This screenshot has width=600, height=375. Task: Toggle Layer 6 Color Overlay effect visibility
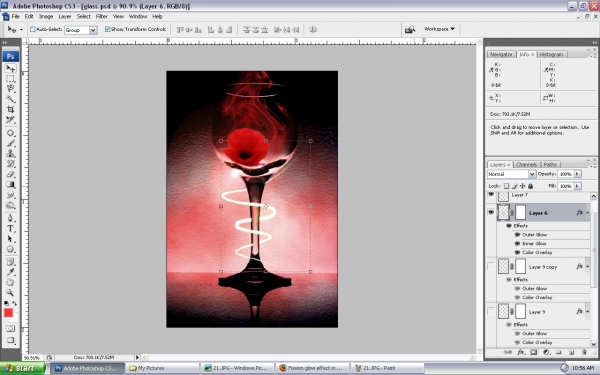[517, 253]
